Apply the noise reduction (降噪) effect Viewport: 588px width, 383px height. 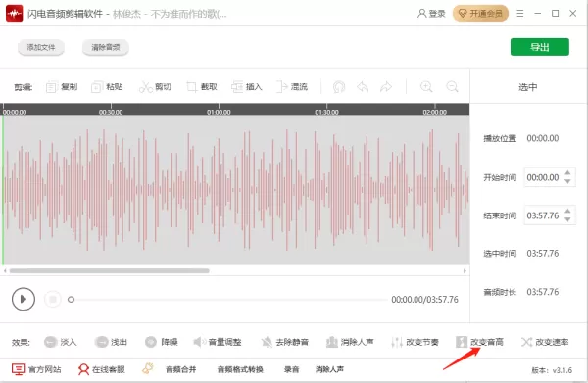(x=162, y=342)
